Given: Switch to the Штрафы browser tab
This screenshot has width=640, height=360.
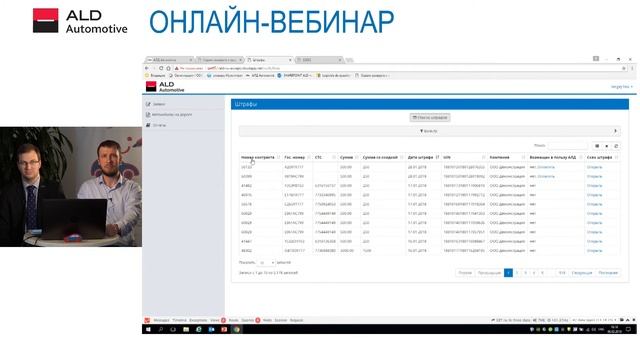Looking at the screenshot, I should click(269, 60).
